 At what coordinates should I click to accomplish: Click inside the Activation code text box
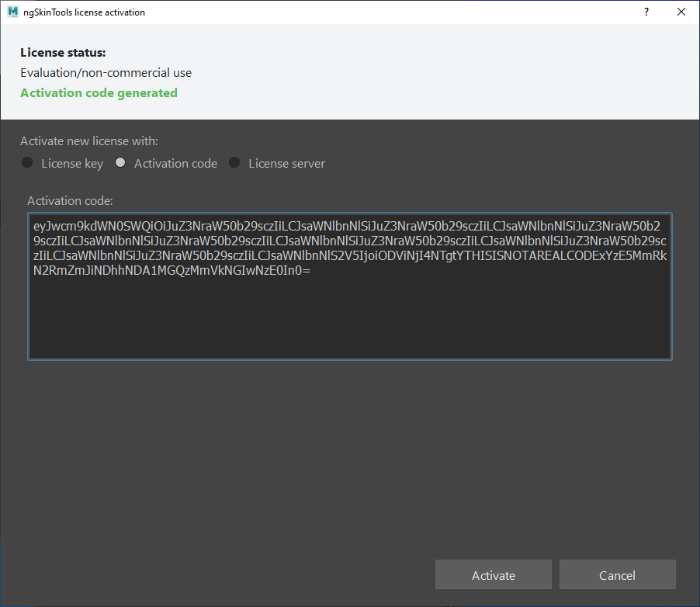coord(350,286)
